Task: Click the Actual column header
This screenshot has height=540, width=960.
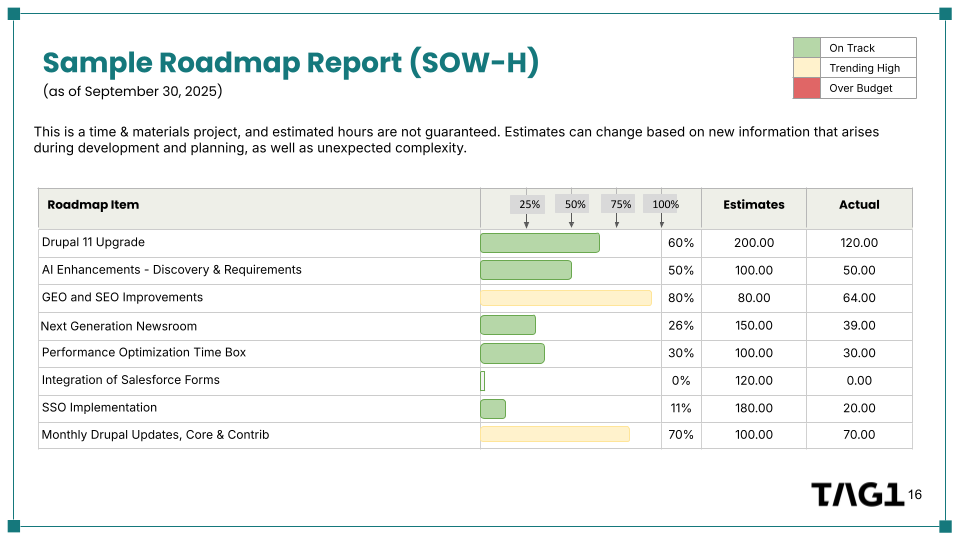Action: [x=859, y=205]
